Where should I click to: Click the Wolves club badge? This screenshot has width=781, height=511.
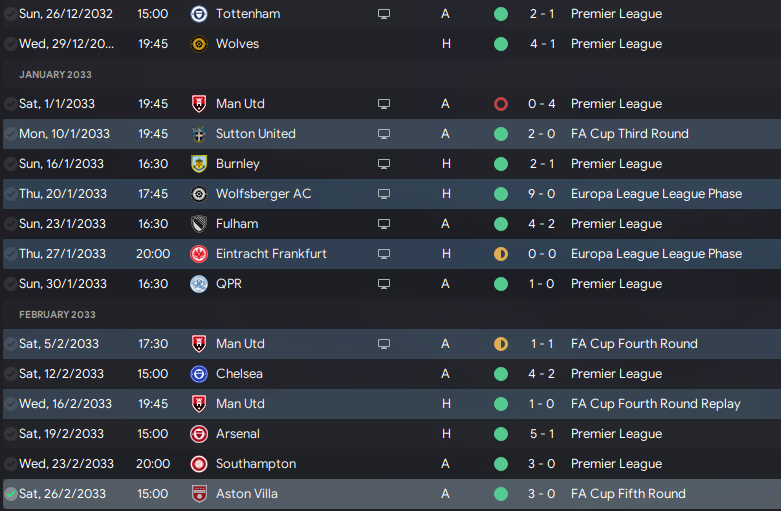pos(198,44)
